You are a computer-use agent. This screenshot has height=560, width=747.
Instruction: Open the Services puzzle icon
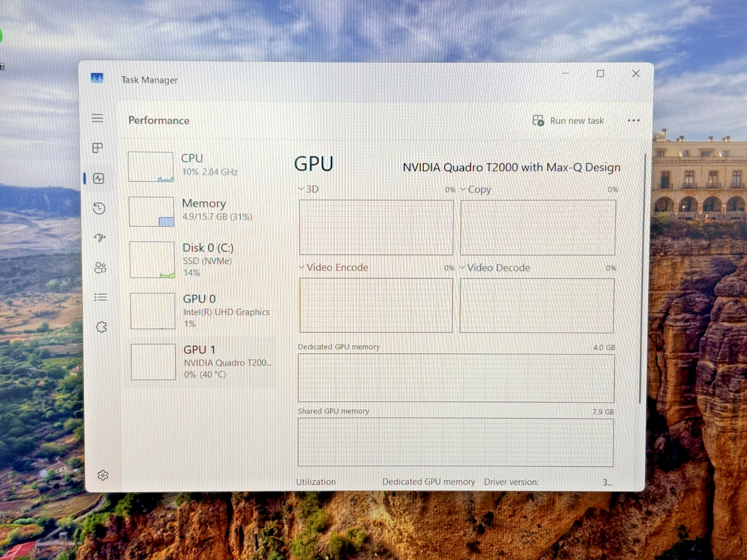(x=101, y=327)
